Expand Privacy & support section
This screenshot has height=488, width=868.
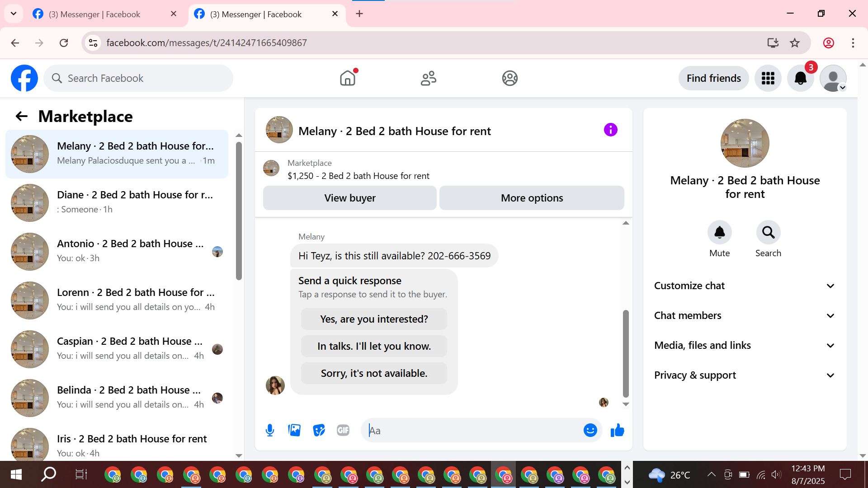[745, 375]
